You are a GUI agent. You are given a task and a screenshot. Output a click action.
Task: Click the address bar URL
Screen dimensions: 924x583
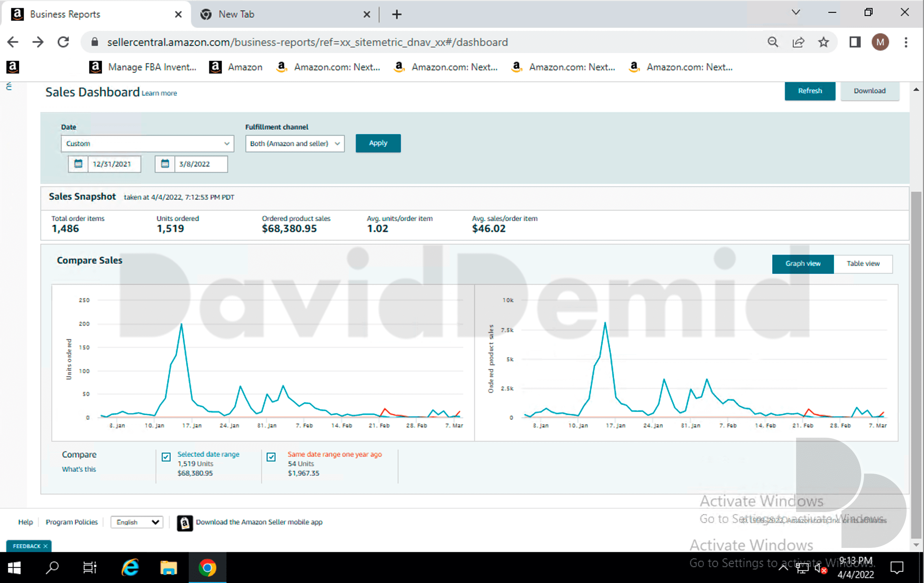coord(307,42)
